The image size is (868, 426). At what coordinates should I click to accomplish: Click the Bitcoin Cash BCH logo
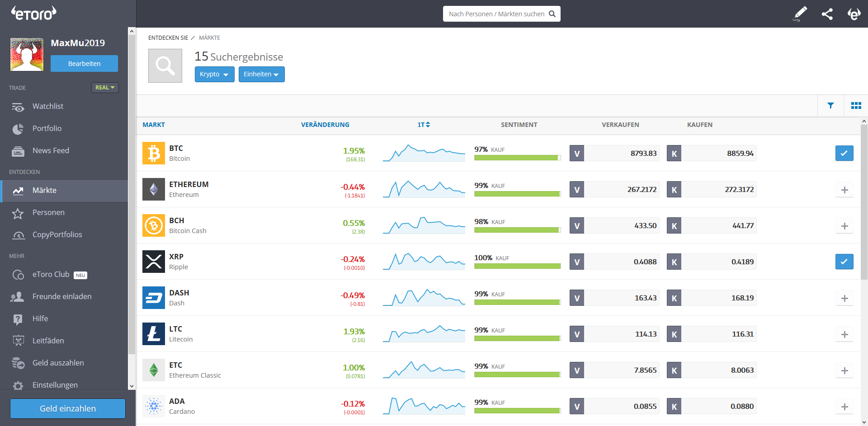pyautogui.click(x=154, y=225)
